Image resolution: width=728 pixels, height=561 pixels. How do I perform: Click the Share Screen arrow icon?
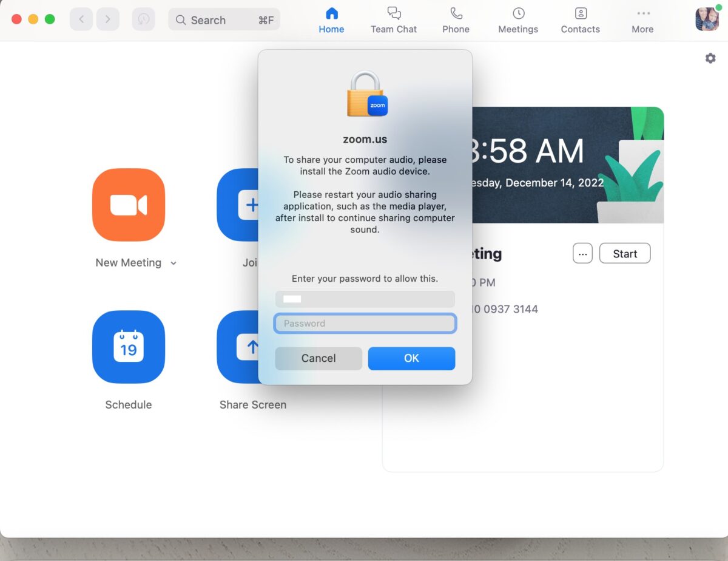click(x=239, y=347)
